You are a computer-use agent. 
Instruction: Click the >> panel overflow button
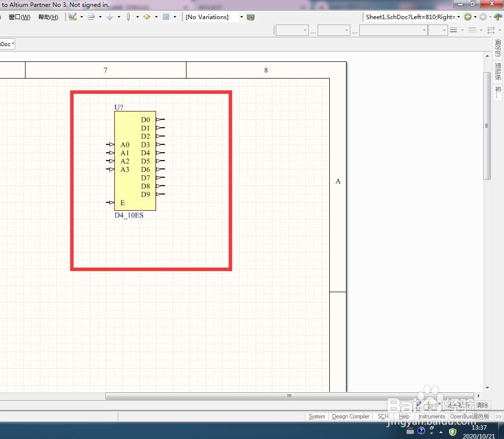click(x=498, y=416)
